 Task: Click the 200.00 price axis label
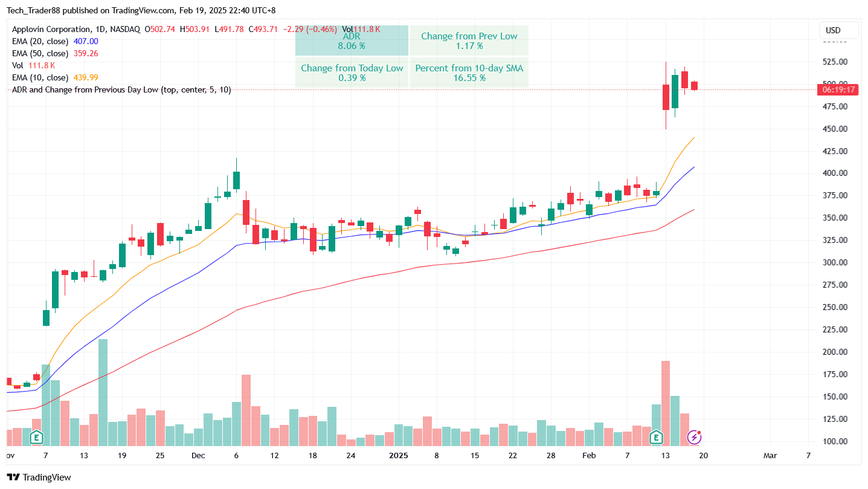pos(834,352)
